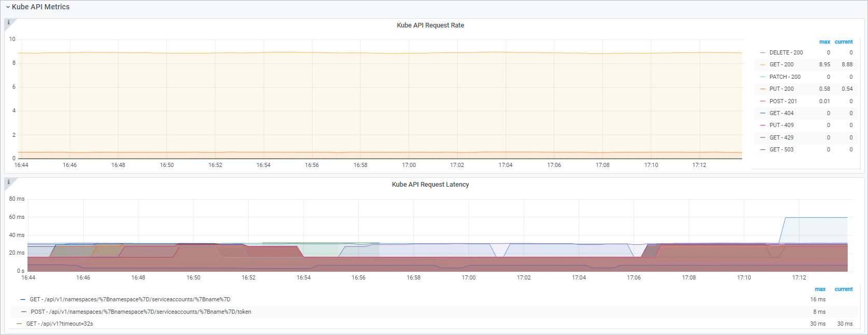
Task: Sort Latency legend by max column
Action: [820, 289]
